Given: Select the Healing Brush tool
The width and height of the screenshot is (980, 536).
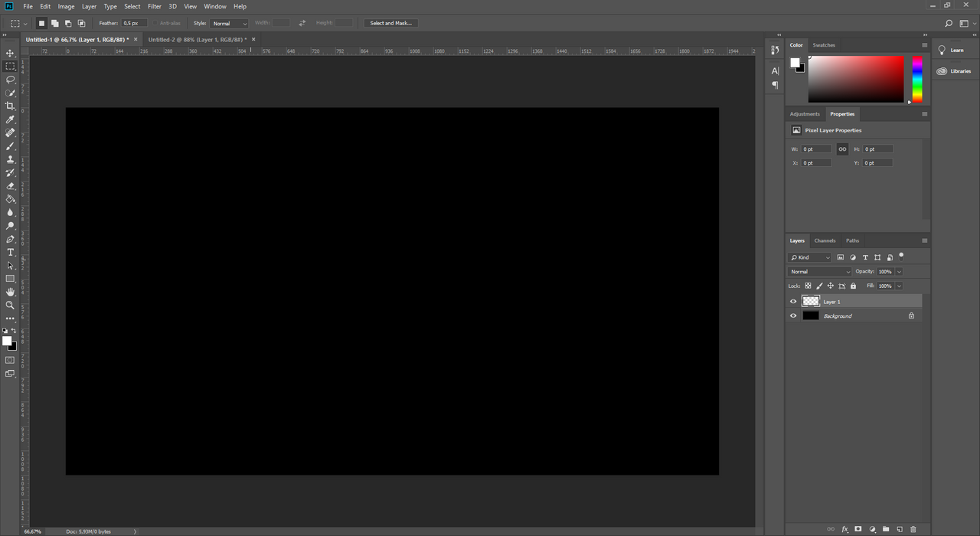Looking at the screenshot, I should click(10, 132).
